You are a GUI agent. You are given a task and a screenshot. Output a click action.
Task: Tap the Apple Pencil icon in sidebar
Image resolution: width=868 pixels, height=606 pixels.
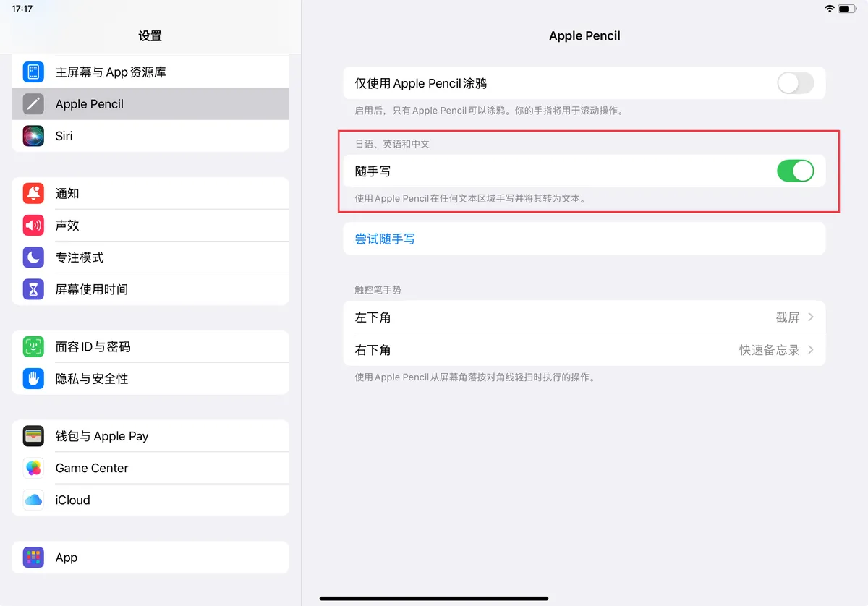point(33,103)
